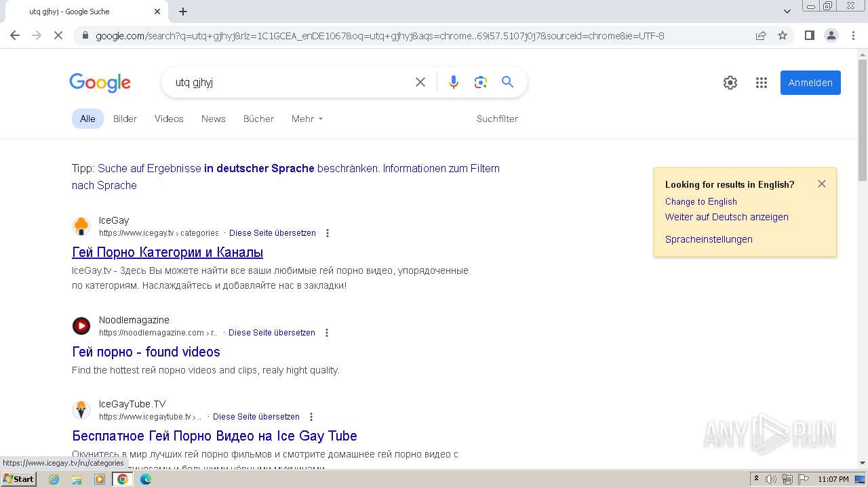
Task: Click Diese Seite übersetzen for Noodlemagazine
Action: (x=272, y=333)
